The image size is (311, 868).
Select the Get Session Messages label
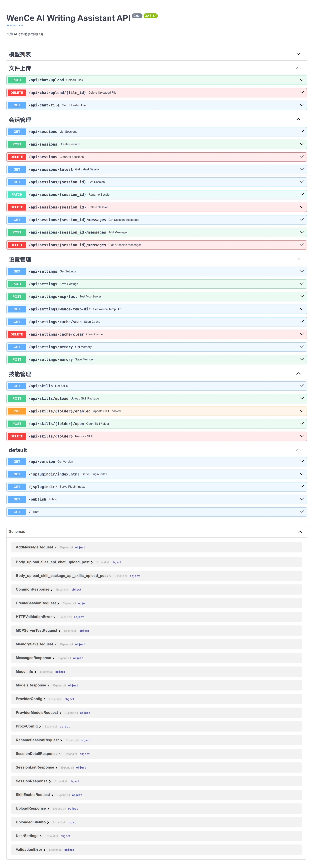click(124, 220)
